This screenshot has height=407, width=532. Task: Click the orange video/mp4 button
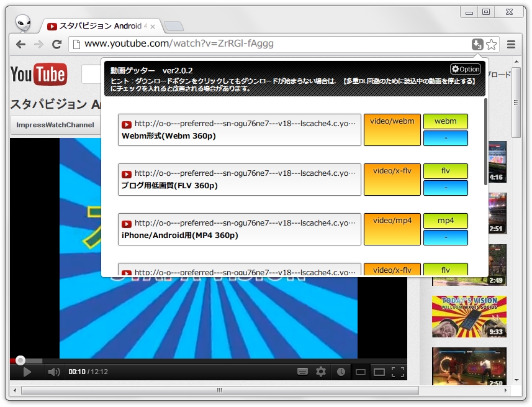[x=392, y=229]
